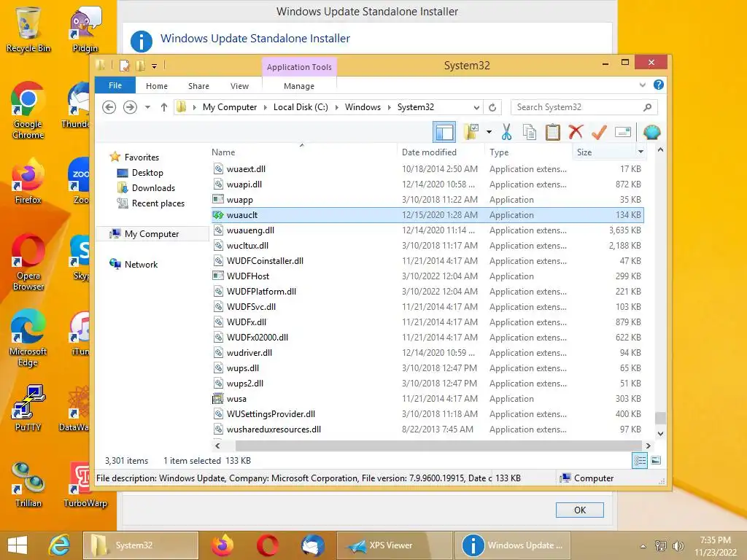
Task: Customize quick access toolbar dropdown
Action: coord(155,66)
